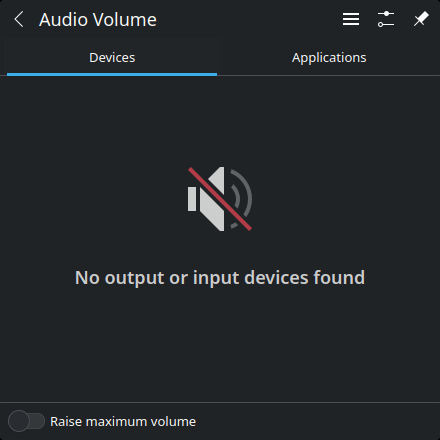440x440 pixels.
Task: Switch to the Applications tab
Action: (x=329, y=57)
